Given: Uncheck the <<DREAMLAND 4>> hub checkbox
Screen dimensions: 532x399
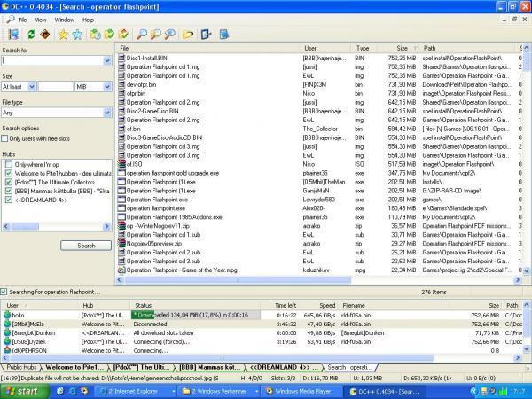Looking at the screenshot, I should tap(9, 199).
